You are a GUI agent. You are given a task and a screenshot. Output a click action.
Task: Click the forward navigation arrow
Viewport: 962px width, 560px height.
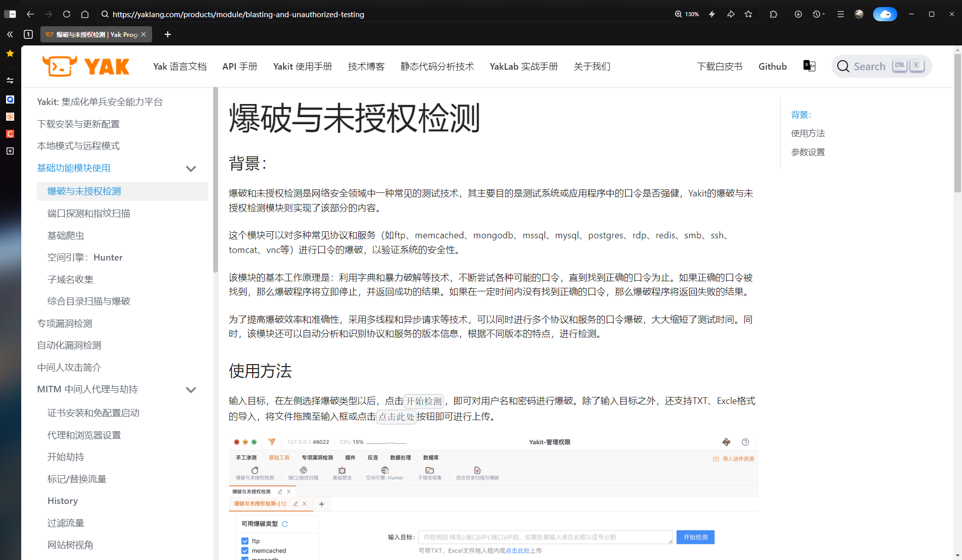[49, 14]
